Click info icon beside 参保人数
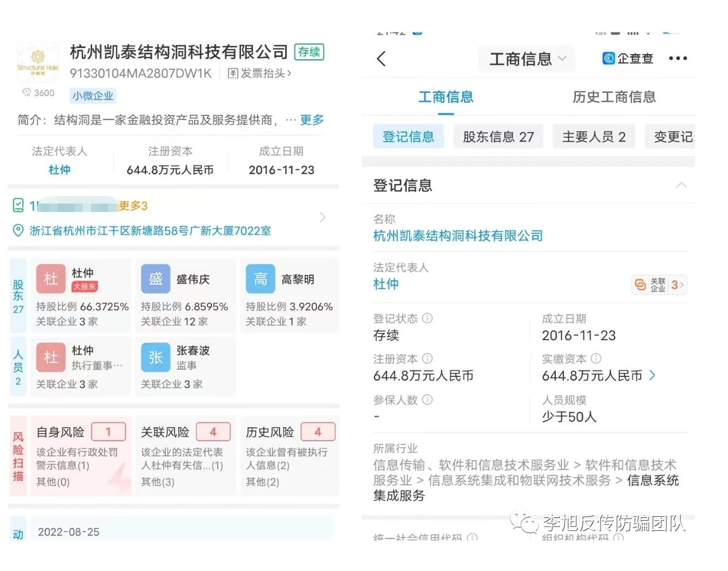The image size is (728, 571). (x=428, y=399)
